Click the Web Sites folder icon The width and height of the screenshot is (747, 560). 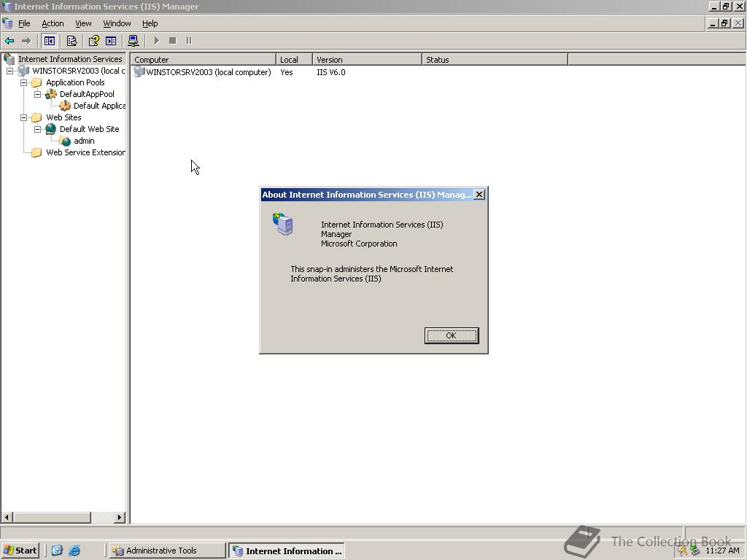tap(36, 117)
